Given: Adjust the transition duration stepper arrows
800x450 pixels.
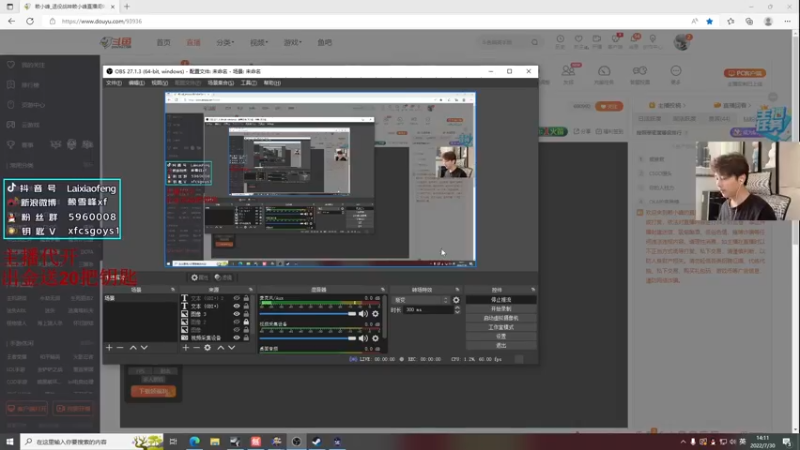Looking at the screenshot, I should pos(457,310).
